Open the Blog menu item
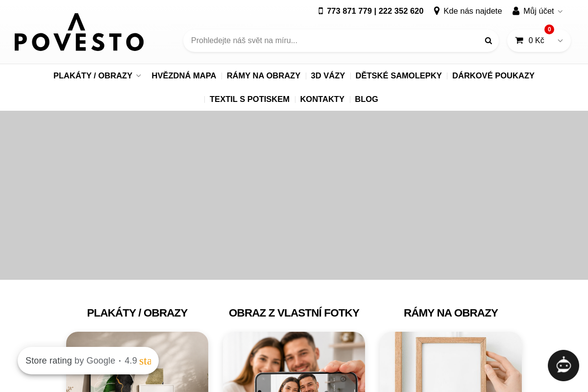Viewport: 588px width, 392px height. [367, 99]
